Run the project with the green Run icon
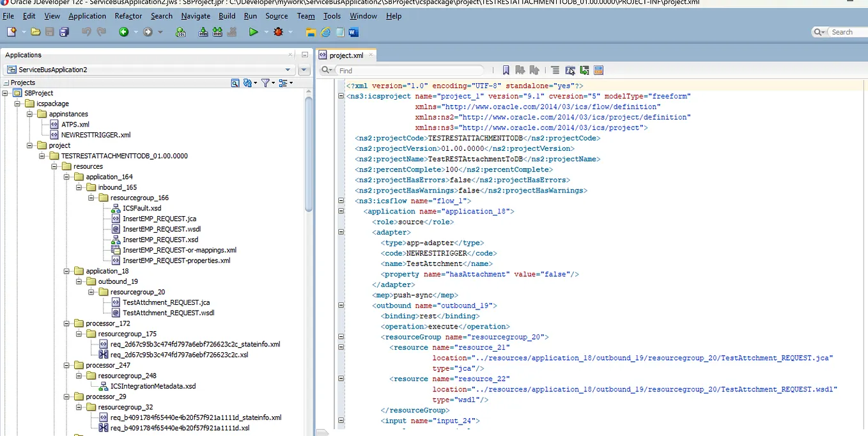The image size is (868, 436). [252, 32]
